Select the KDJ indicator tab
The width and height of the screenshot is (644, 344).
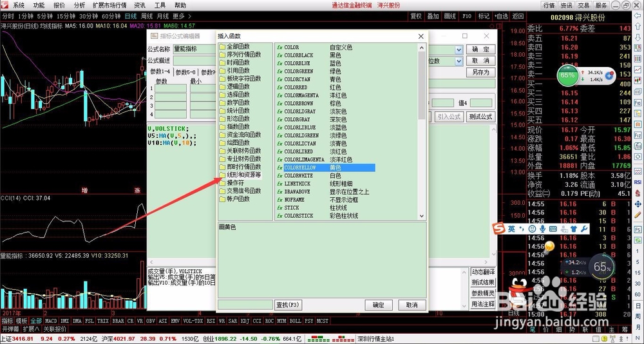tap(245, 321)
